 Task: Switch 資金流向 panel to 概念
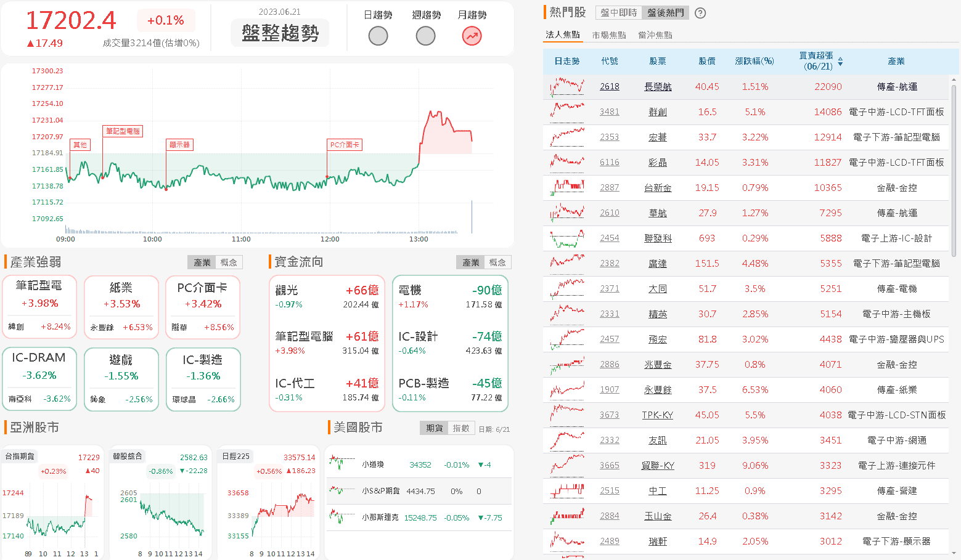click(x=497, y=262)
